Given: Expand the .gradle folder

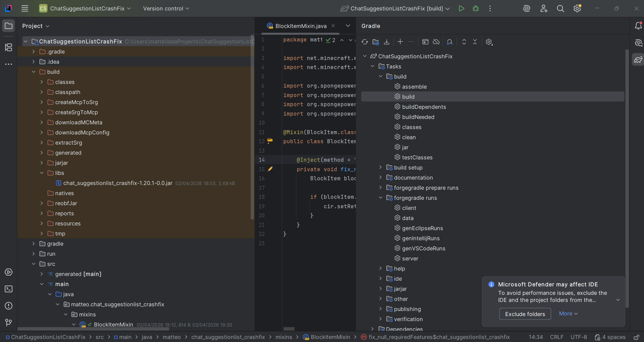Looking at the screenshot, I should pyautogui.click(x=34, y=52).
